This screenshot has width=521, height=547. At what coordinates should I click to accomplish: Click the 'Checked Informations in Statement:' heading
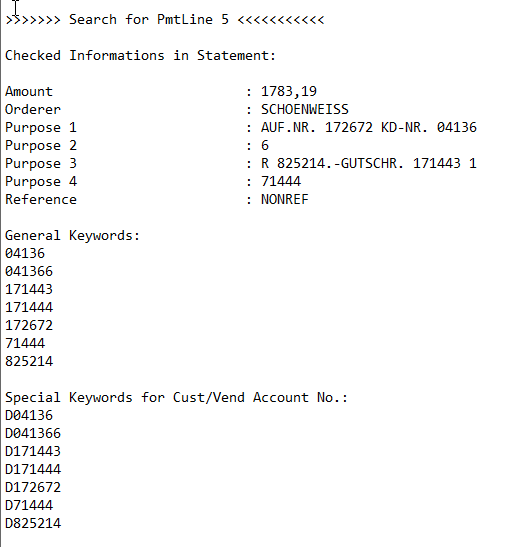click(x=141, y=56)
